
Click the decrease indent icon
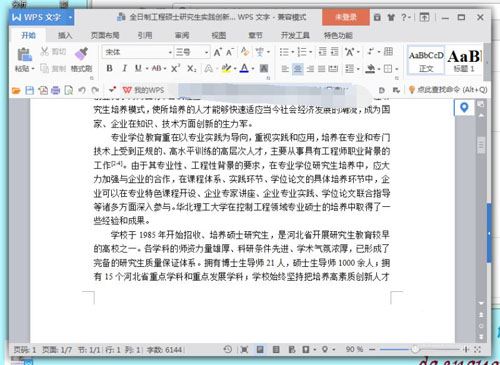click(322, 52)
